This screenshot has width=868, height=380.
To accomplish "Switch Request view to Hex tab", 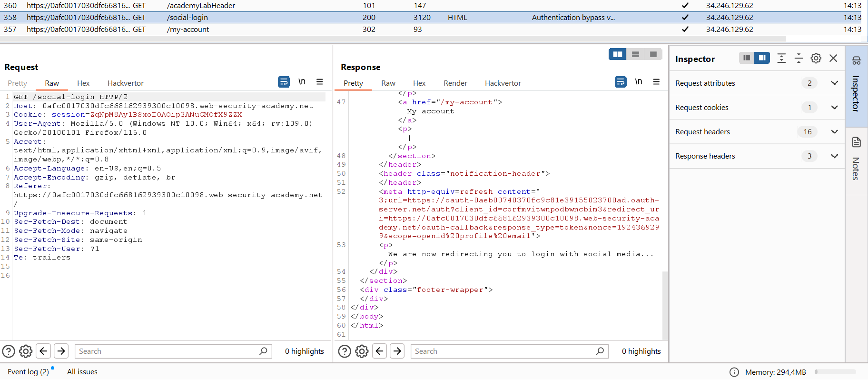I will [83, 83].
